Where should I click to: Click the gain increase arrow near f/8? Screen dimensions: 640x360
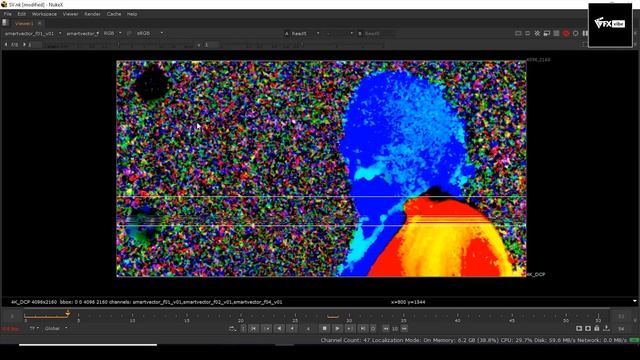point(24,44)
